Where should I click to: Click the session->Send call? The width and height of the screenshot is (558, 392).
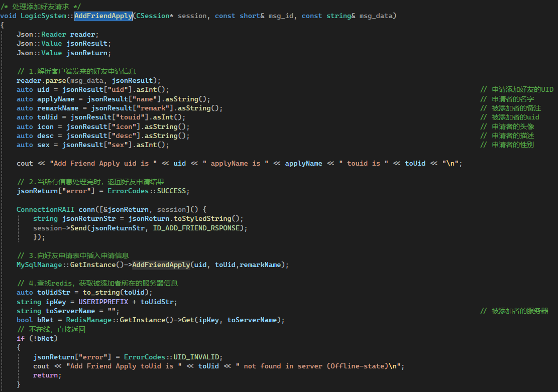(x=60, y=228)
